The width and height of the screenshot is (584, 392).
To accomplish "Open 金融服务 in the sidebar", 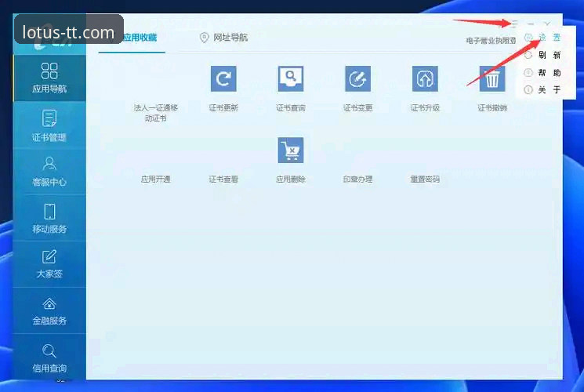I will click(x=49, y=310).
